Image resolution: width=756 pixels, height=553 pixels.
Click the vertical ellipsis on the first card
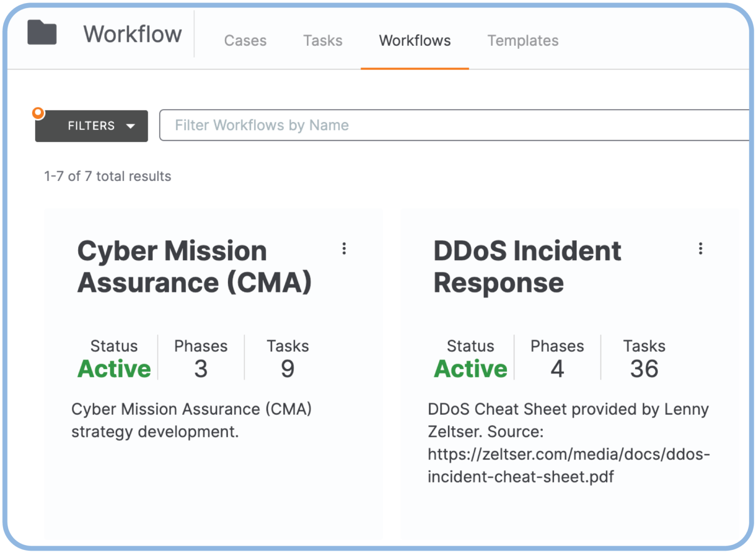[x=345, y=249]
